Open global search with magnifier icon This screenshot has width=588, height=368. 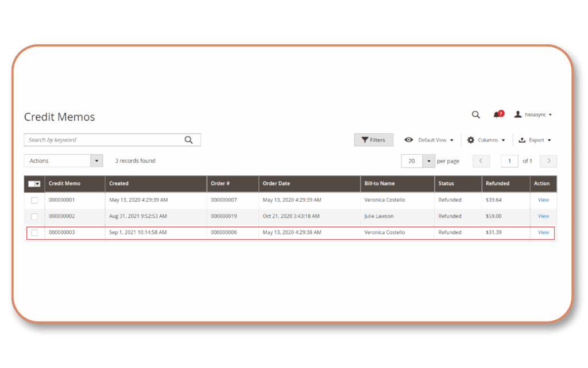[x=475, y=114]
